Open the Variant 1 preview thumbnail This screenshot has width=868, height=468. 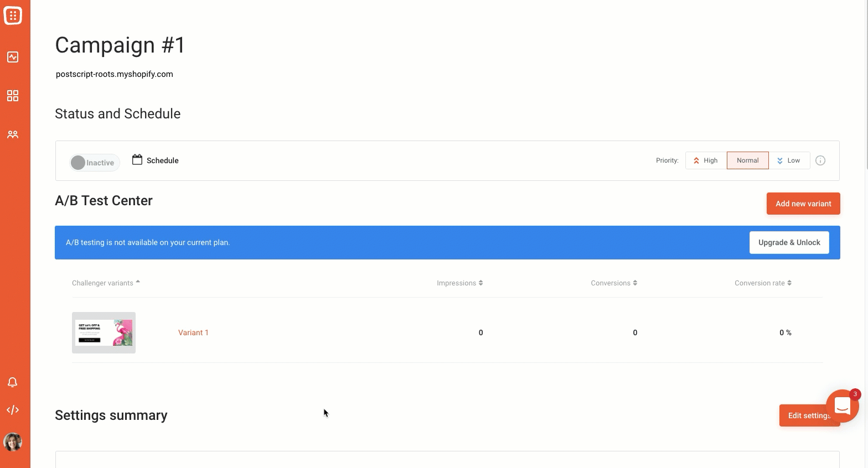[104, 332]
